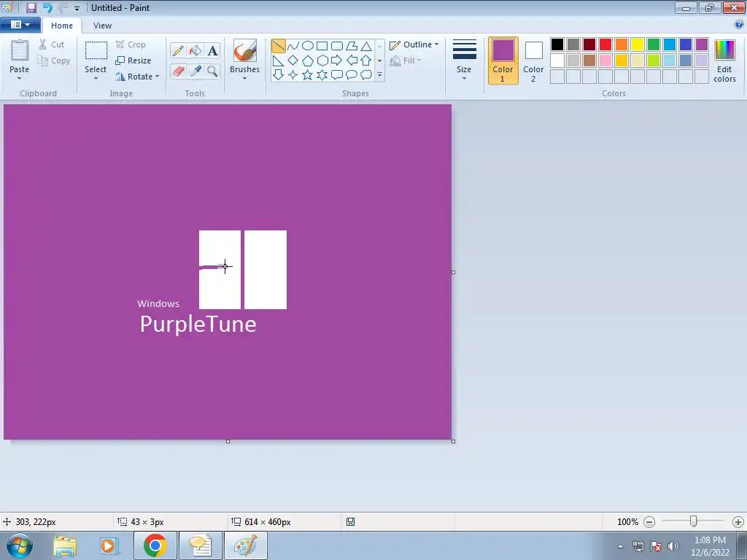The image size is (747, 560).
Task: Choose the Rounded rectangle shape
Action: [337, 46]
